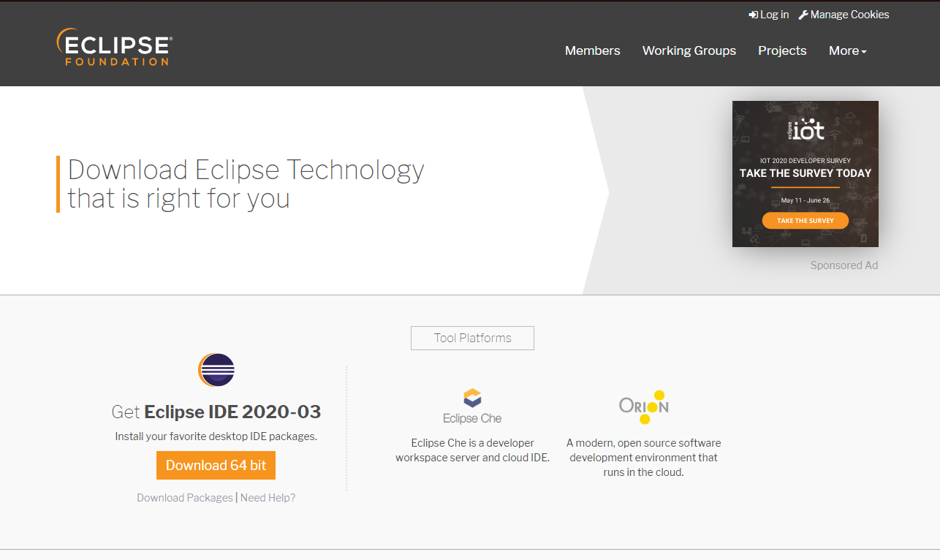The image size is (940, 560).
Task: Click the Log in link
Action: tap(774, 15)
